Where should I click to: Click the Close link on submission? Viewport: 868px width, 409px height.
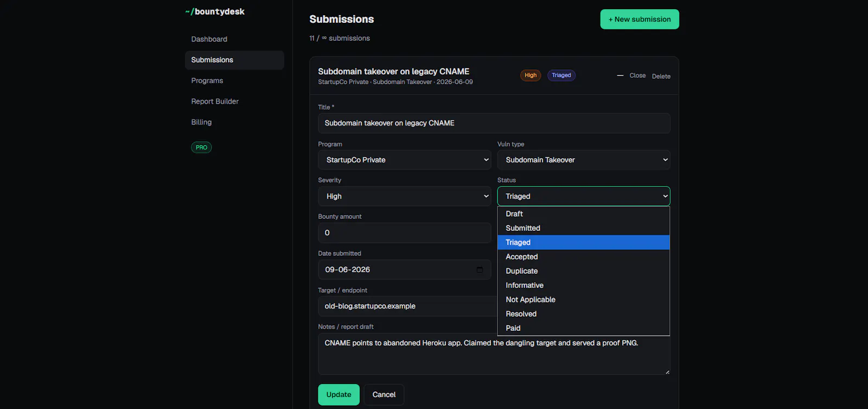[637, 75]
